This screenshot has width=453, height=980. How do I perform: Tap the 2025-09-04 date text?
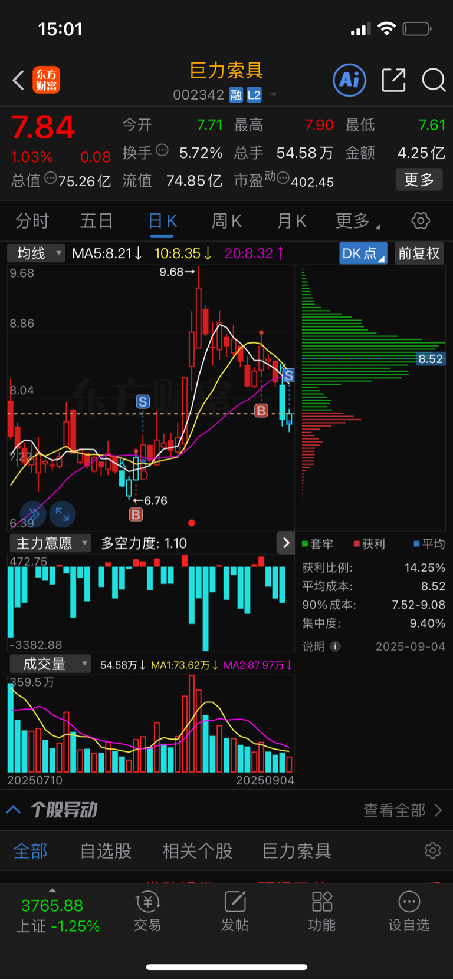pyautogui.click(x=411, y=646)
